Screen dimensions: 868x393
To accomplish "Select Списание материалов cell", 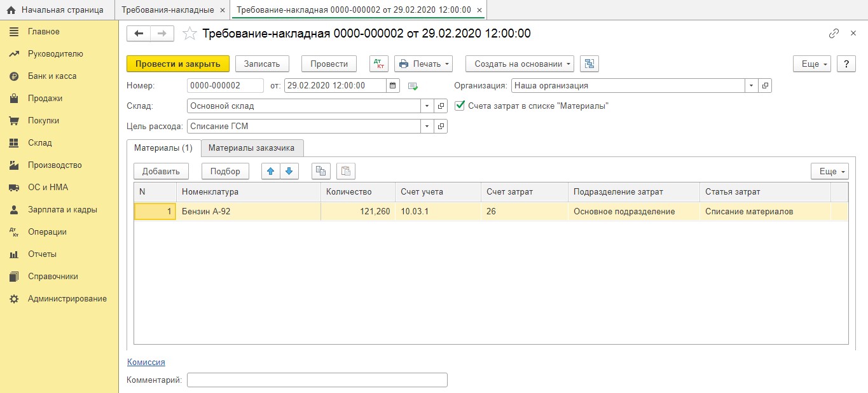I will point(766,212).
